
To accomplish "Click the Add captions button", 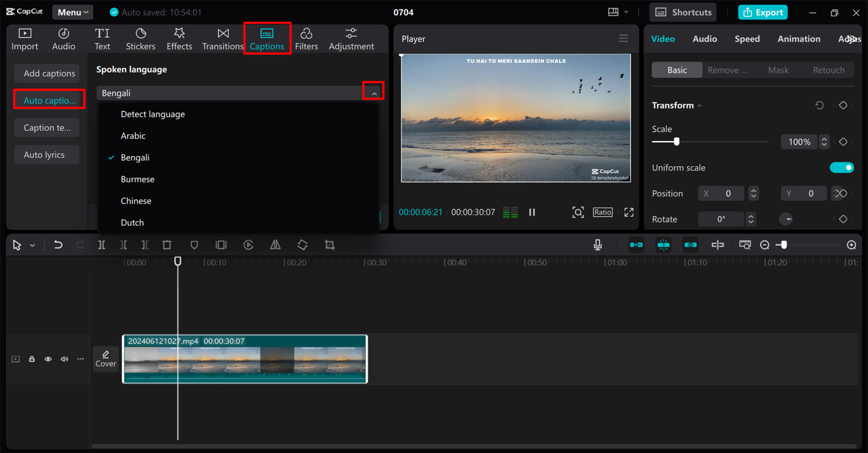I will coord(47,73).
